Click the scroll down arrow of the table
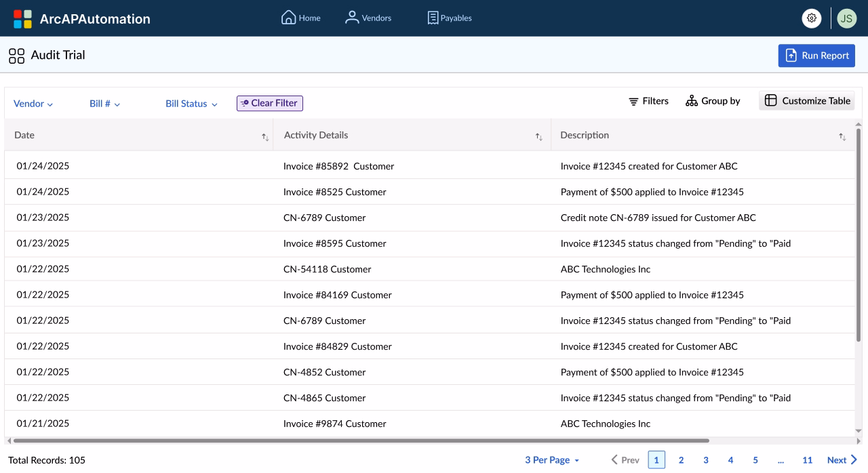Viewport: 868px width, 473px height. click(x=859, y=431)
